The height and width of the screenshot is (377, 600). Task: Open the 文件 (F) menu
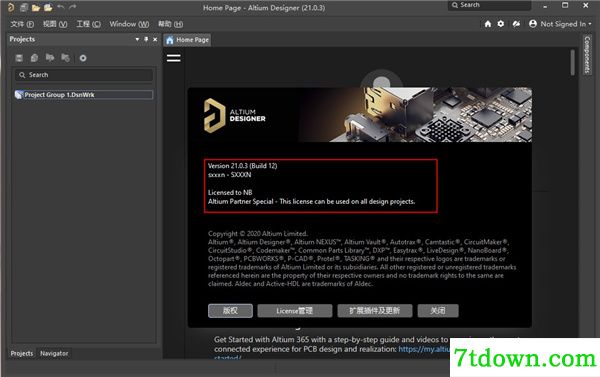22,24
